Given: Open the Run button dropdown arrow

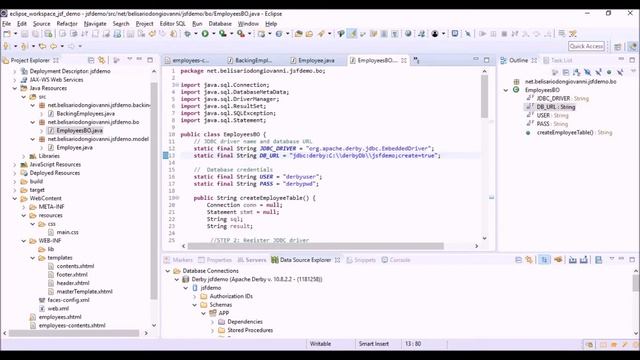Looking at the screenshot, I should point(213,34).
